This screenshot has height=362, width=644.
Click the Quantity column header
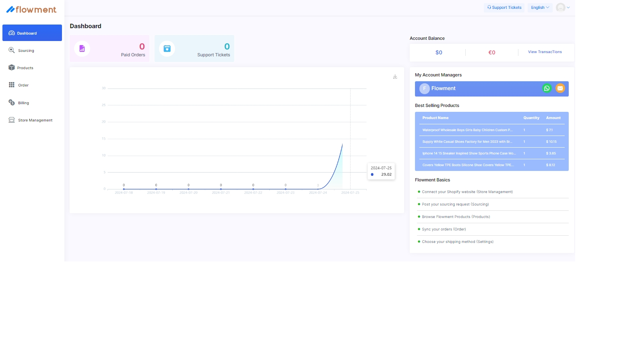(x=531, y=118)
